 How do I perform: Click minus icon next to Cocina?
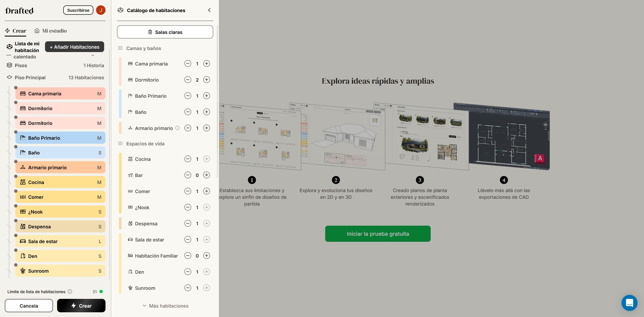(x=188, y=159)
